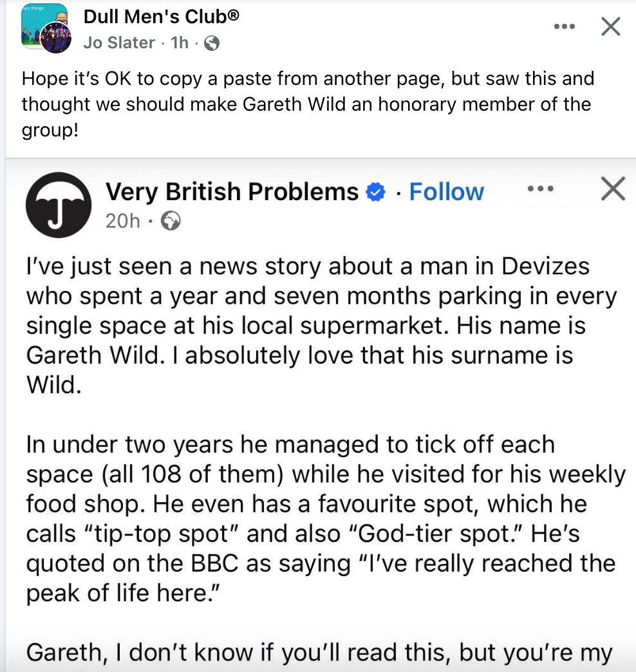Click the Very British Problems umbrella logo
Viewport: 636px width, 672px height.
pos(58,205)
